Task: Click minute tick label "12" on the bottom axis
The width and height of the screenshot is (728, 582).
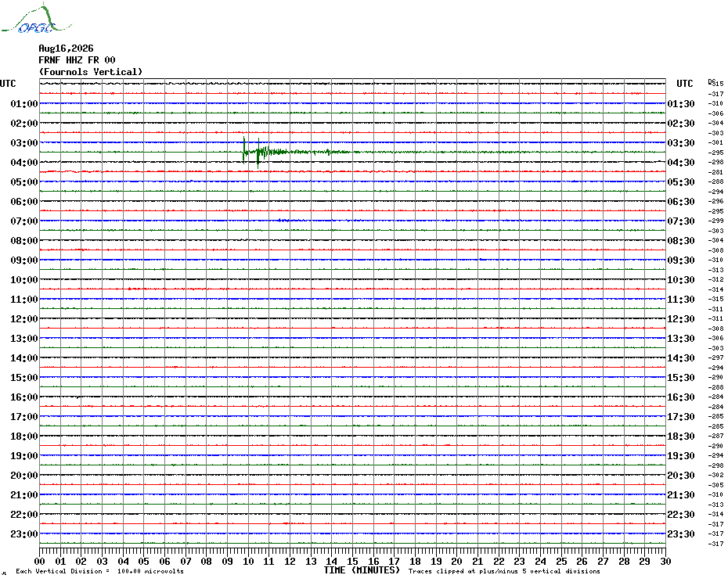Action: [290, 561]
